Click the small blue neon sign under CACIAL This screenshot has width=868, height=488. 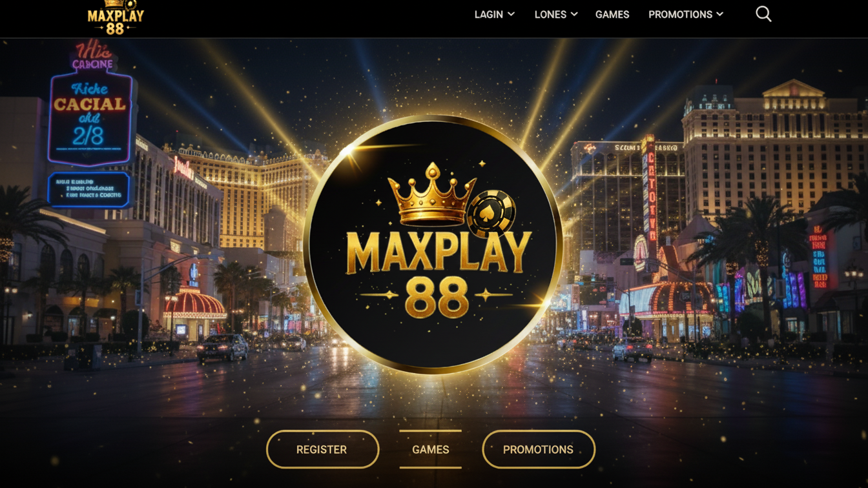(88, 190)
